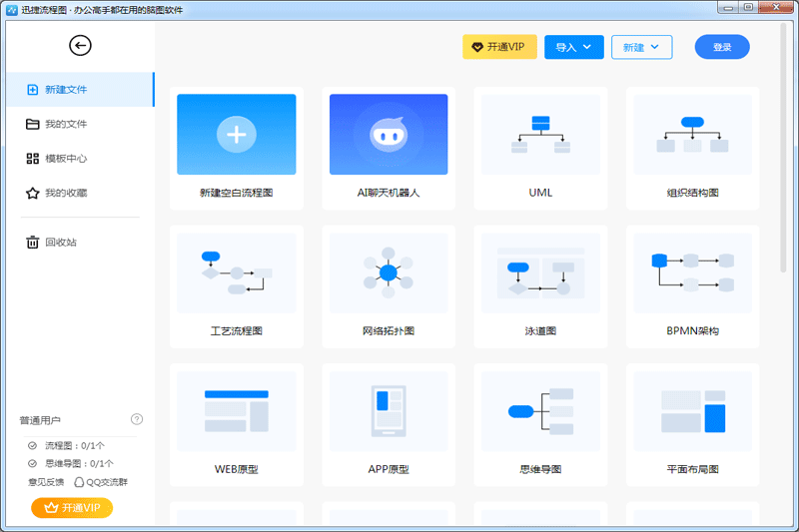Image resolution: width=799 pixels, height=532 pixels.
Task: Click the help question mark beside 普通用户
Action: 137,419
